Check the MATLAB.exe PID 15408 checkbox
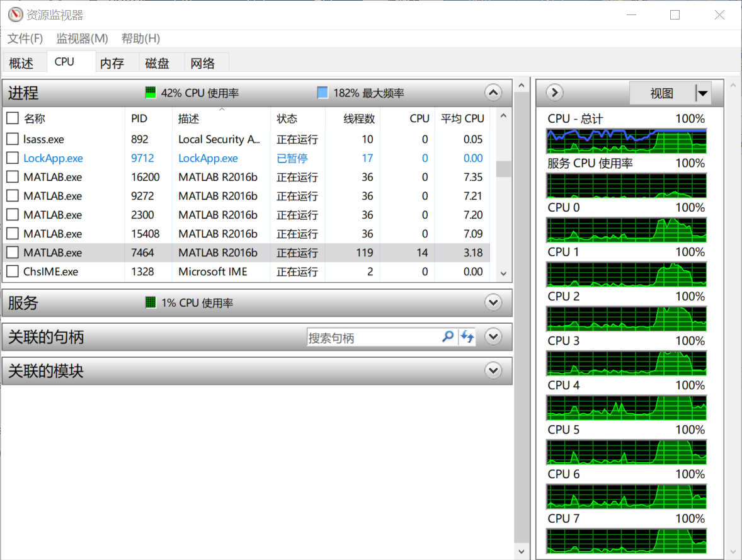The width and height of the screenshot is (742, 560). [x=13, y=233]
